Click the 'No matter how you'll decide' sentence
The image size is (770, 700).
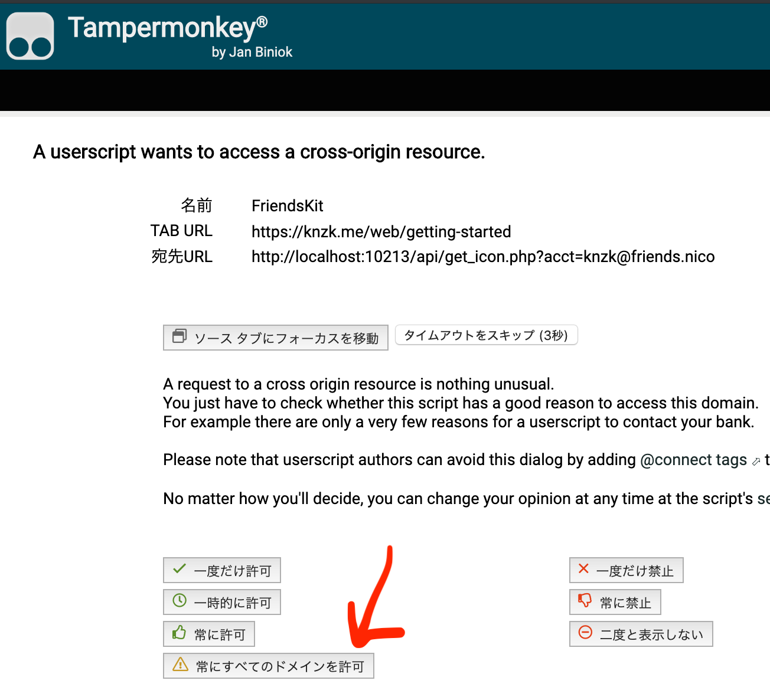(466, 499)
